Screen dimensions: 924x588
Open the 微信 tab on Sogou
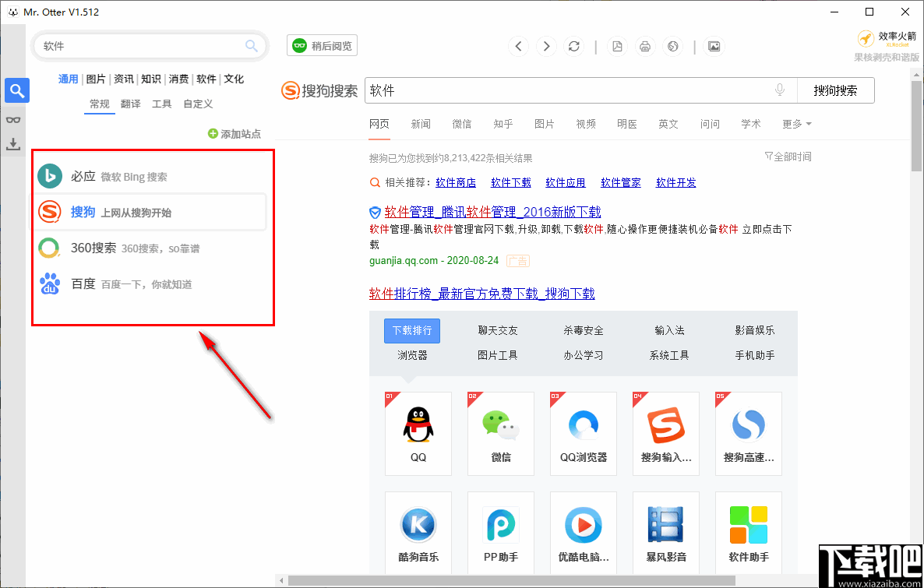pyautogui.click(x=462, y=124)
